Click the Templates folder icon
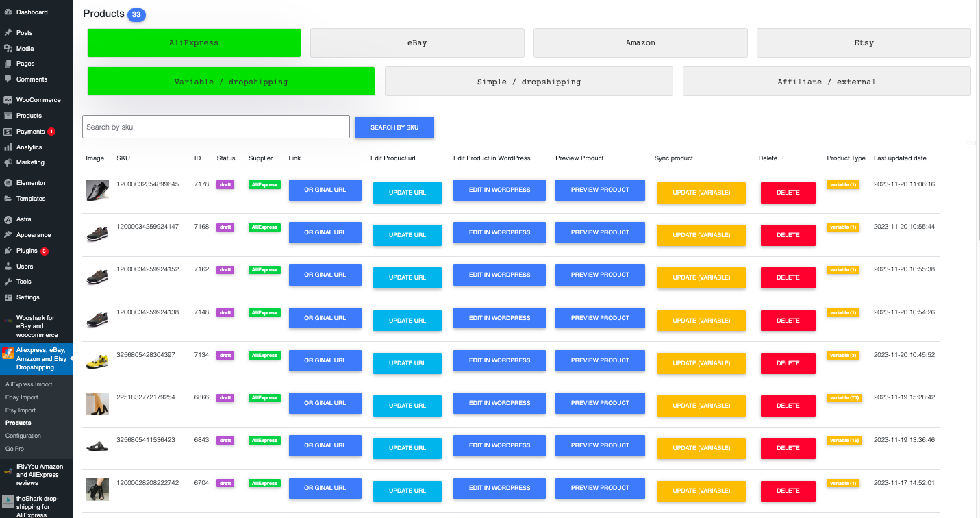The width and height of the screenshot is (980, 518). coord(8,199)
